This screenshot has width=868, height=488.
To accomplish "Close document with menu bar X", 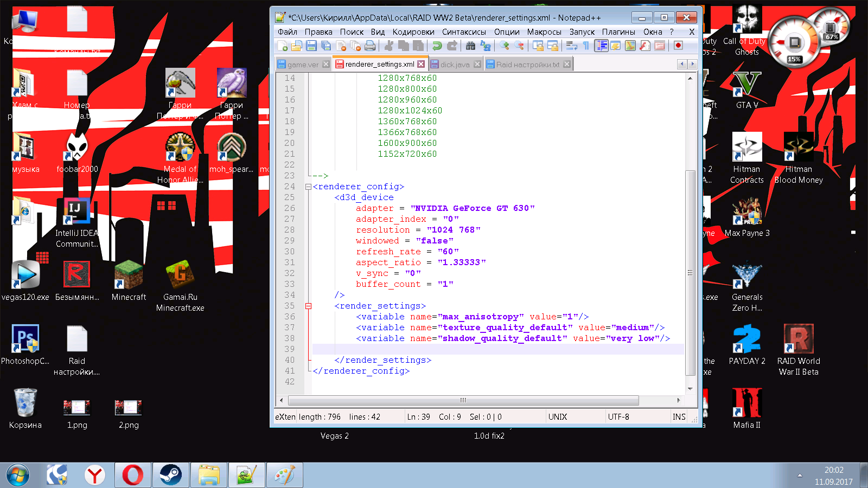I will tap(692, 32).
